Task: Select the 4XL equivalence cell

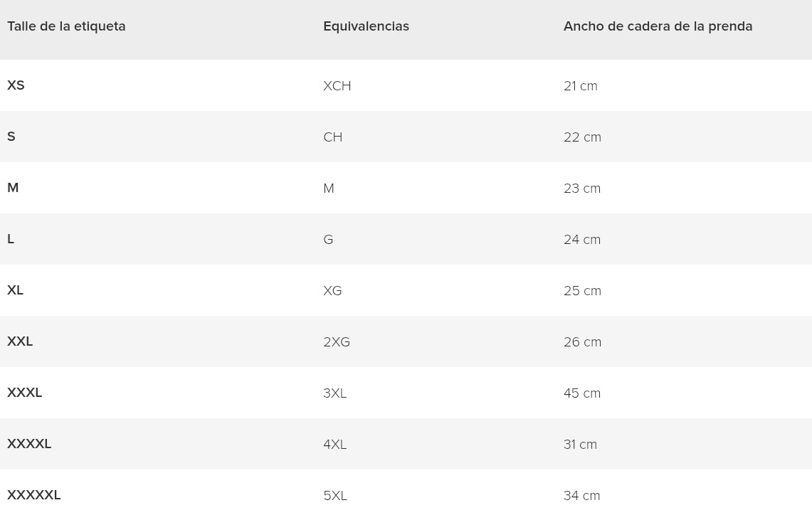Action: point(334,445)
